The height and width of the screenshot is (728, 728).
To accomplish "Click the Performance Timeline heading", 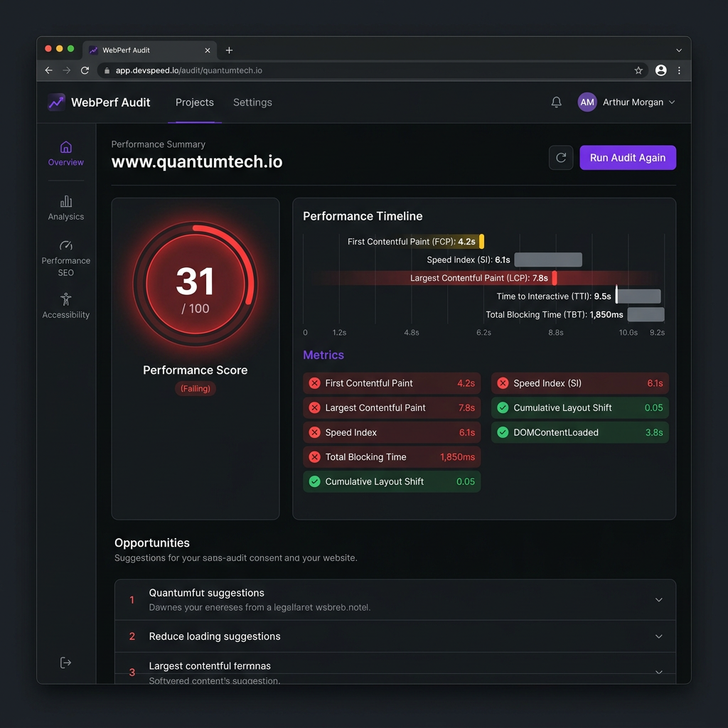I will click(x=363, y=216).
